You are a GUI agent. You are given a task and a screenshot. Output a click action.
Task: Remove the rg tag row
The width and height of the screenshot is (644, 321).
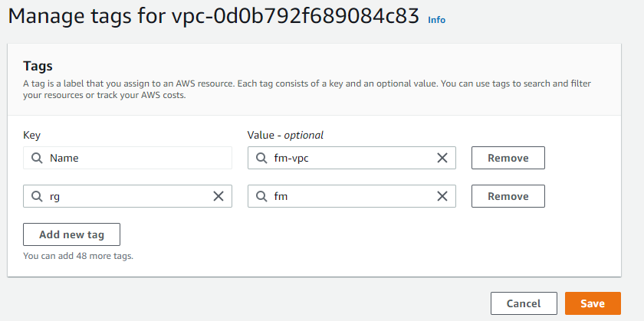click(x=508, y=196)
